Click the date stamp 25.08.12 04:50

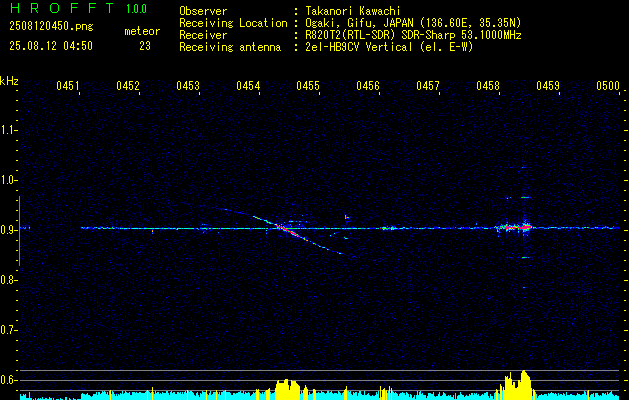[x=51, y=46]
